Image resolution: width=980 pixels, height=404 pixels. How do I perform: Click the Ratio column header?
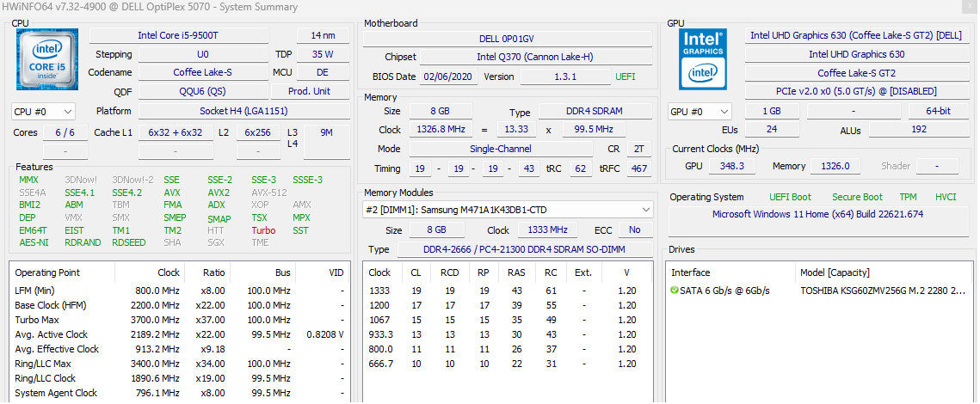pyautogui.click(x=213, y=272)
